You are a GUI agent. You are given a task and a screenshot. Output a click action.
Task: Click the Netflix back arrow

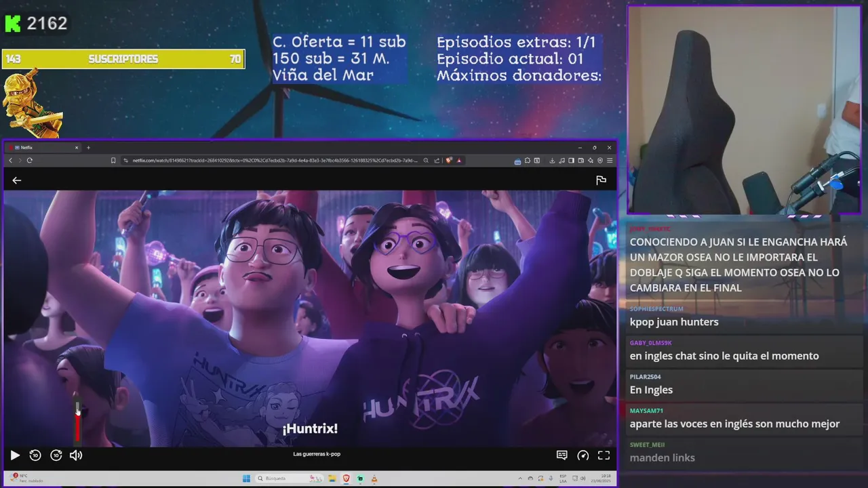17,180
